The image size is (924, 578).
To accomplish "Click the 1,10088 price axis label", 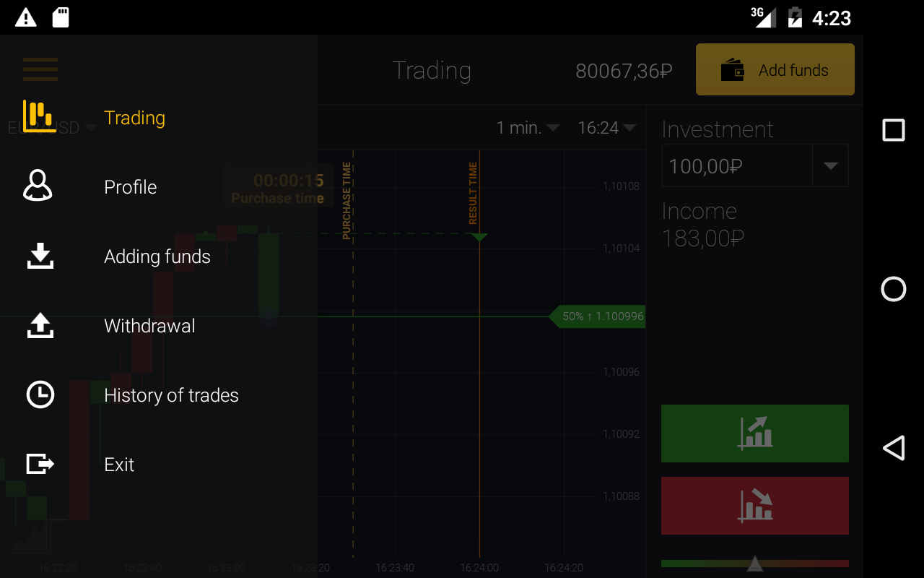I will tap(621, 496).
